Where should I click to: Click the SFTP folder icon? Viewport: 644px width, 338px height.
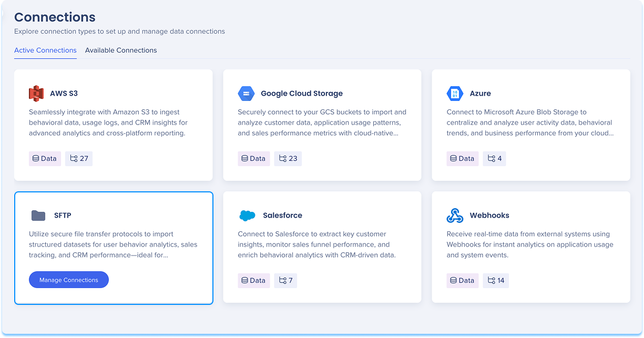[x=38, y=216]
